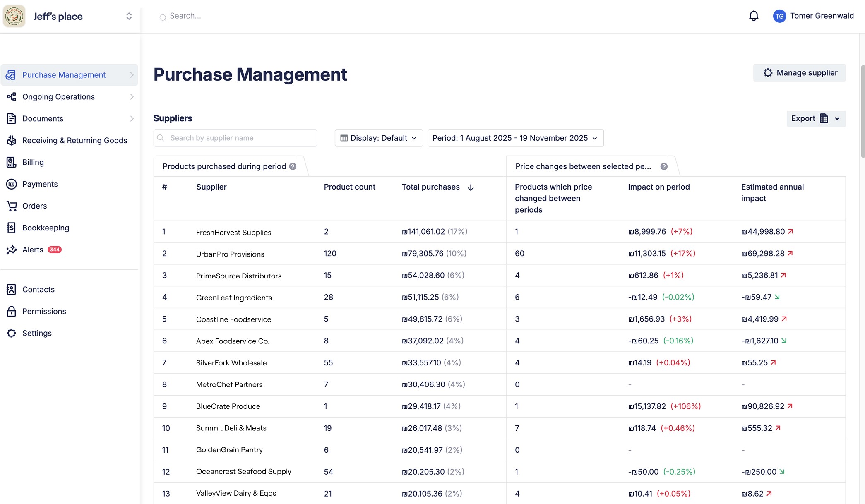Click the Contacts icon in sidebar
Image resolution: width=865 pixels, height=504 pixels.
pyautogui.click(x=12, y=289)
